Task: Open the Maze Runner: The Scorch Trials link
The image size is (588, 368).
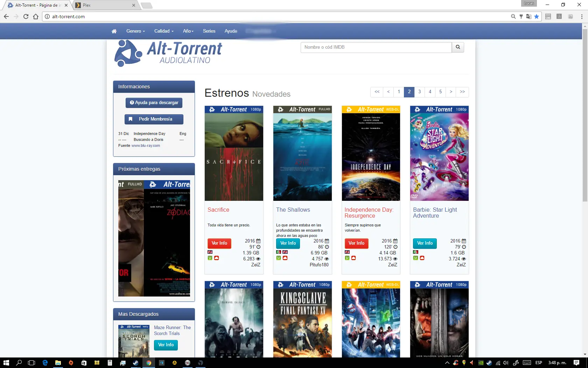Action: (173, 330)
